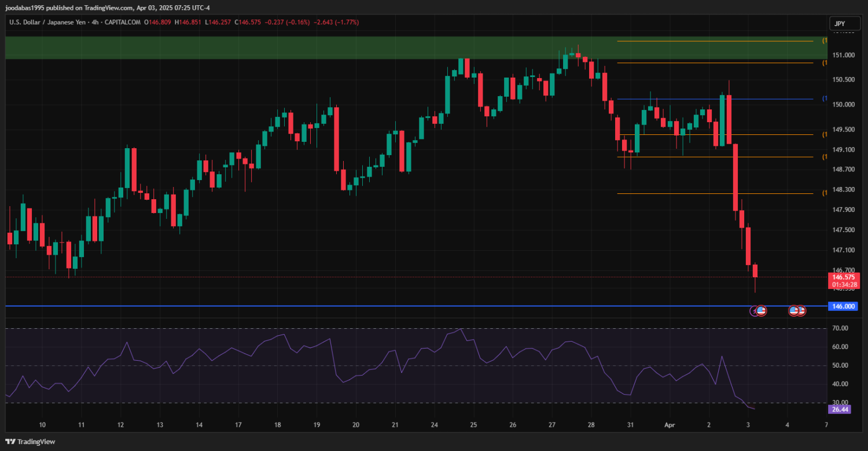Open the JPY currency selector
868x451 pixels.
pos(839,24)
